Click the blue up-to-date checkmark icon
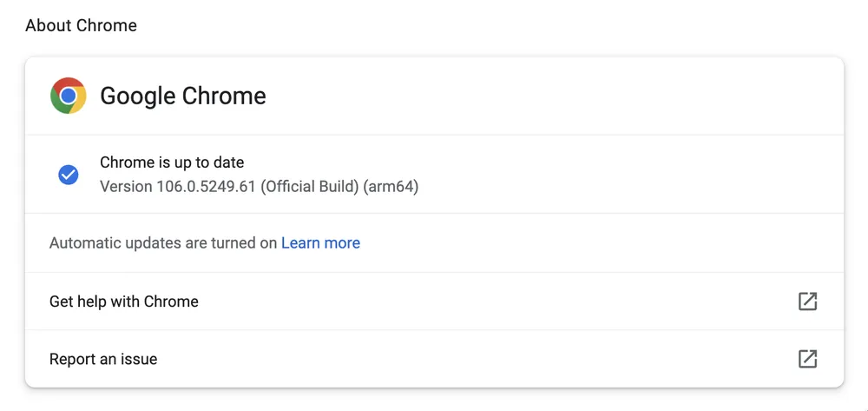The height and width of the screenshot is (411, 868). click(69, 175)
